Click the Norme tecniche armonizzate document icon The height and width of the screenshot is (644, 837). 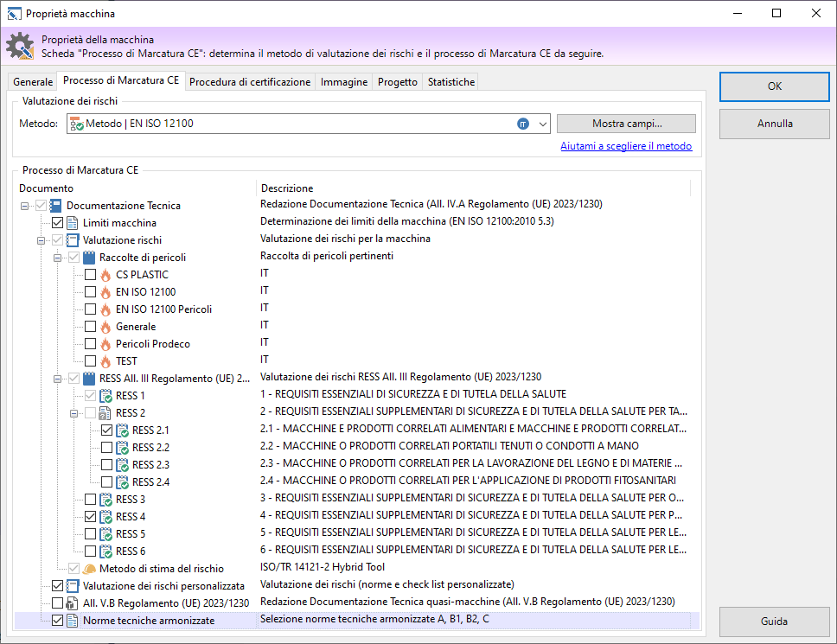point(73,621)
